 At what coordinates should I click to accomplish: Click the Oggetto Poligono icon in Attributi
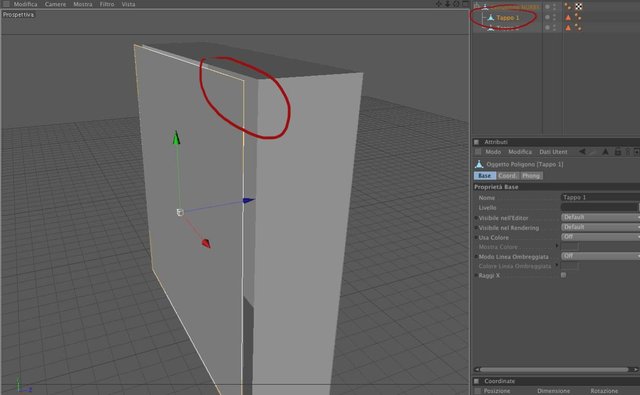pyautogui.click(x=479, y=164)
